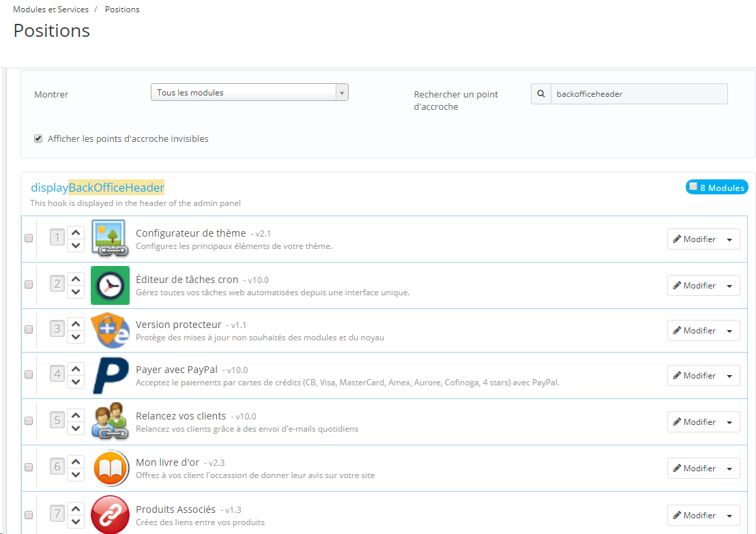Move Version protecteur up with arrow
Screen dimensions: 756x534
click(x=76, y=323)
